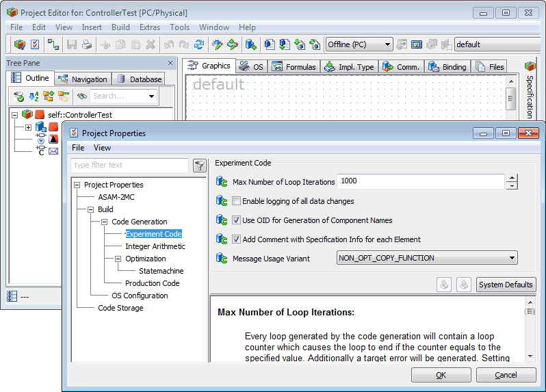Click the description pane scroll down arrow
The image size is (546, 392).
(x=530, y=356)
